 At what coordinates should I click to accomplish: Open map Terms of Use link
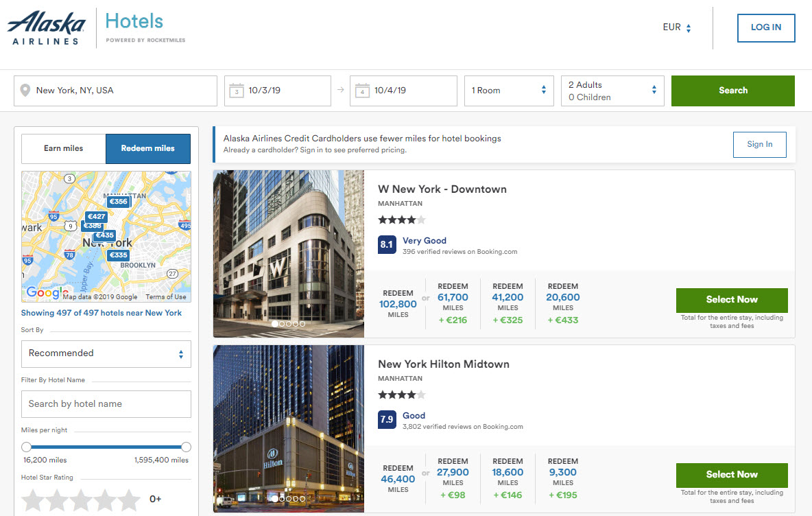166,297
